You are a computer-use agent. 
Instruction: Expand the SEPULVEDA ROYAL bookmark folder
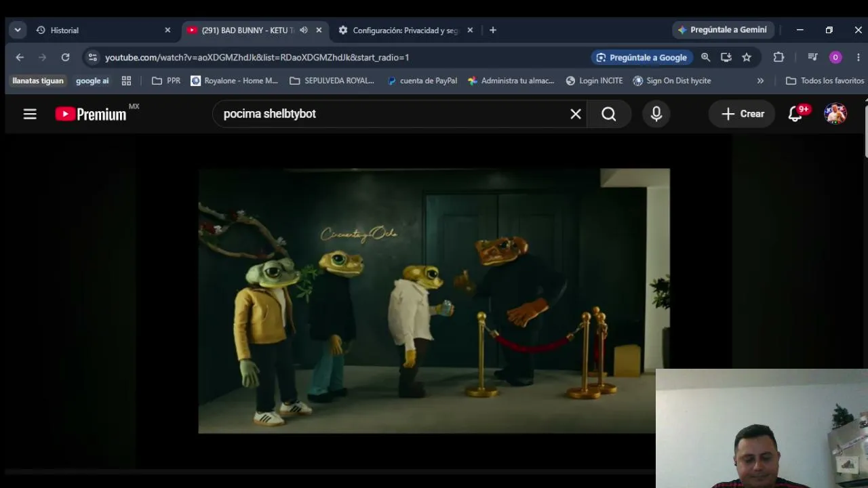pyautogui.click(x=332, y=81)
